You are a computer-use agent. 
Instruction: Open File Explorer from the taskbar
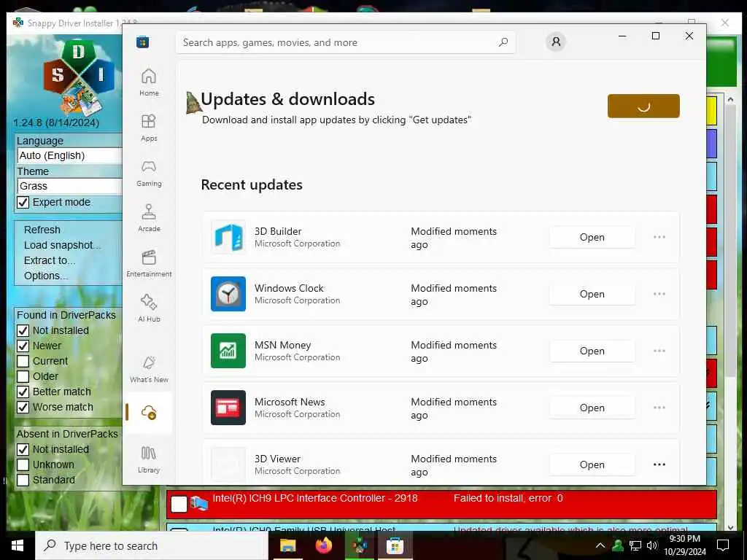click(287, 545)
